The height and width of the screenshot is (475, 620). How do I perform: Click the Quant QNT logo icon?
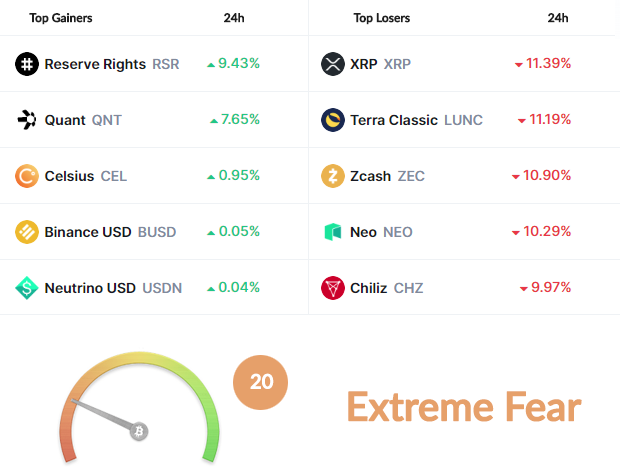click(27, 120)
